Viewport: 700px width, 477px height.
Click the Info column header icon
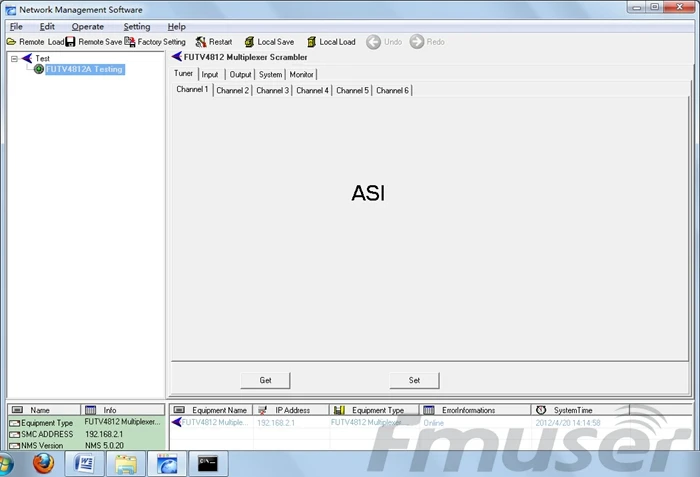[x=91, y=410]
